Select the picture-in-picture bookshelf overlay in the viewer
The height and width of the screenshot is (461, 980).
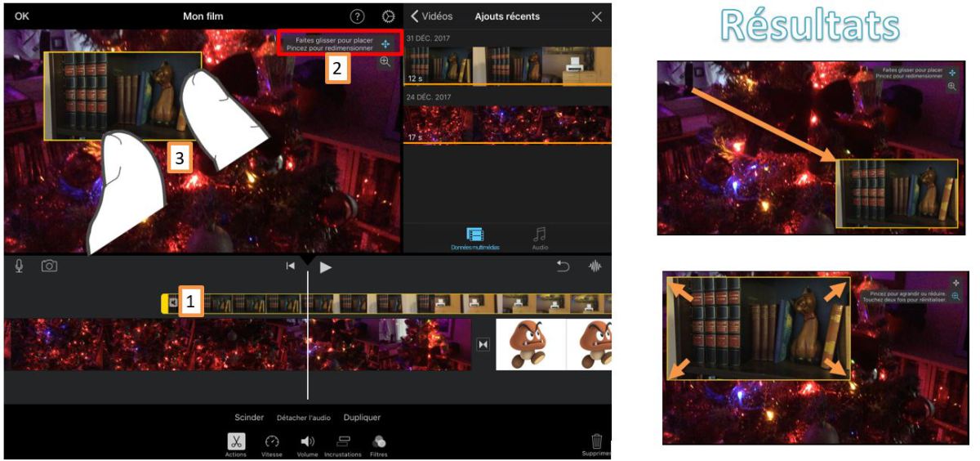tap(122, 96)
